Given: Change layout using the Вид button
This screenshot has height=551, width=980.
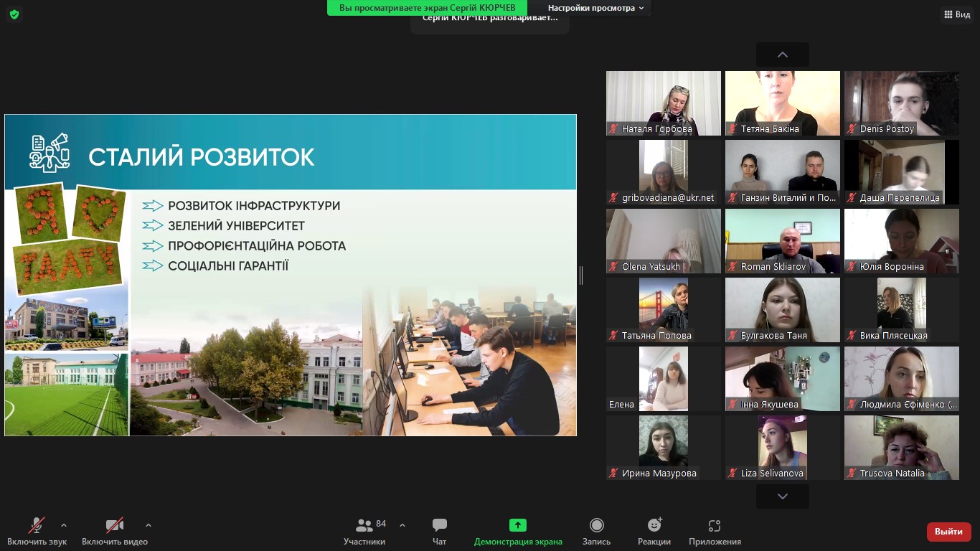Looking at the screenshot, I should point(957,14).
